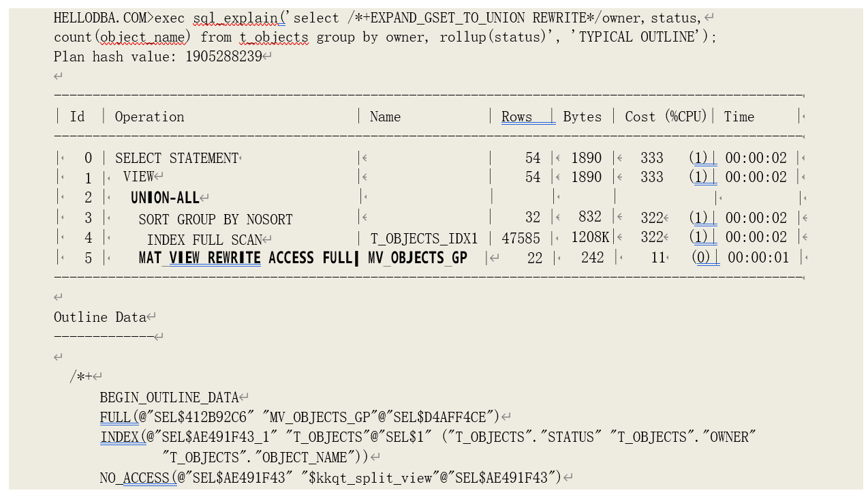Click the 47585 rows value
The image size is (868, 495).
pyautogui.click(x=521, y=238)
